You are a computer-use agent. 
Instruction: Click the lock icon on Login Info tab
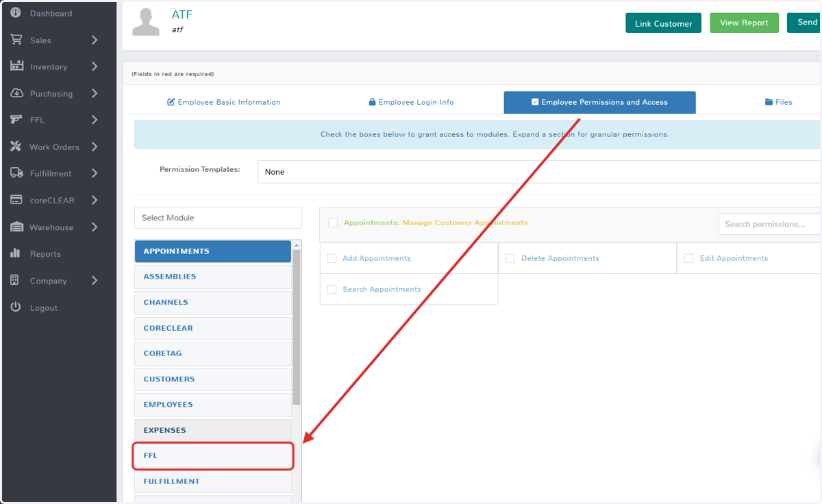tap(372, 102)
